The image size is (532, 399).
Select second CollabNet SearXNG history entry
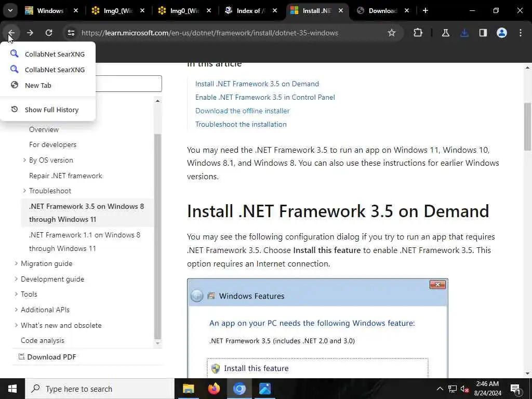[48, 70]
